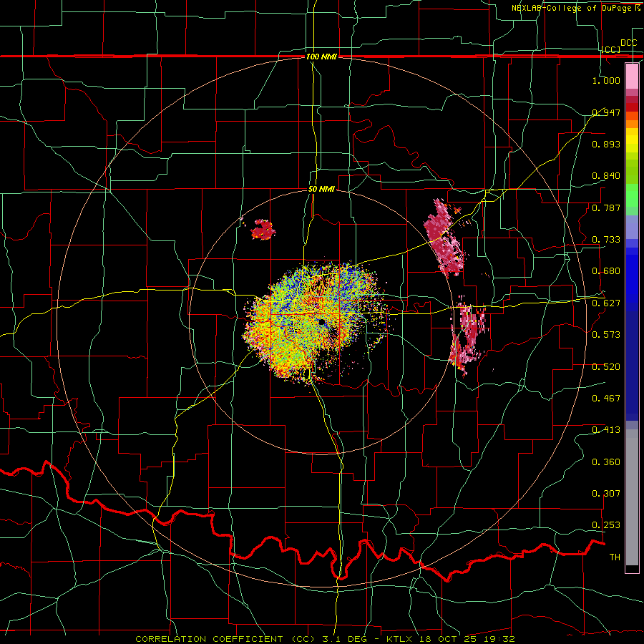Click the 0.253 scale value
The width and height of the screenshot is (644, 644).
click(x=606, y=525)
